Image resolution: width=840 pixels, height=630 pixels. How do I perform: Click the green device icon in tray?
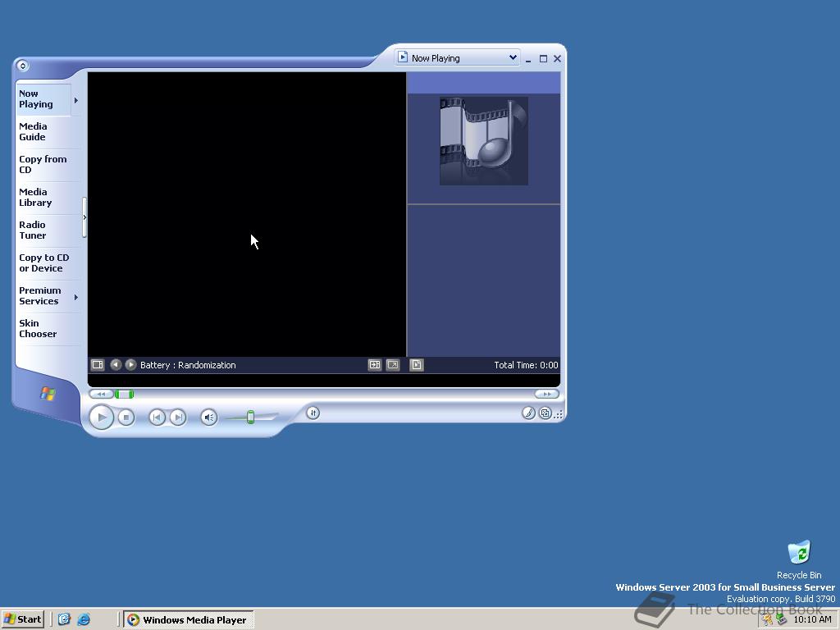pos(781,620)
